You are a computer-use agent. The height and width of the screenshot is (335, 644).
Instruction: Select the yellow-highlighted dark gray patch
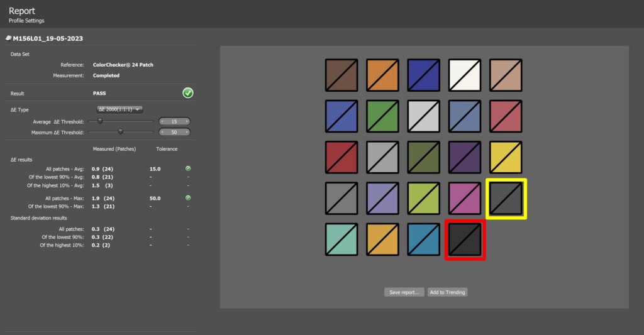pyautogui.click(x=506, y=199)
